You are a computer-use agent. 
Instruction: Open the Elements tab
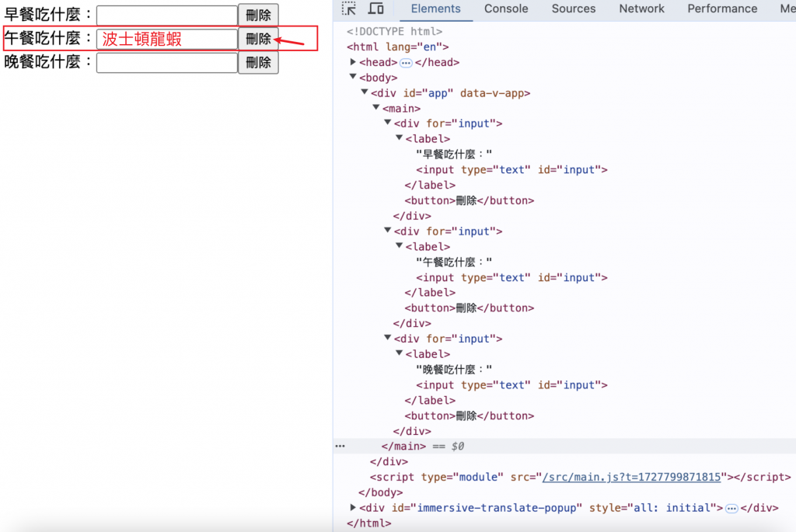[x=435, y=9]
